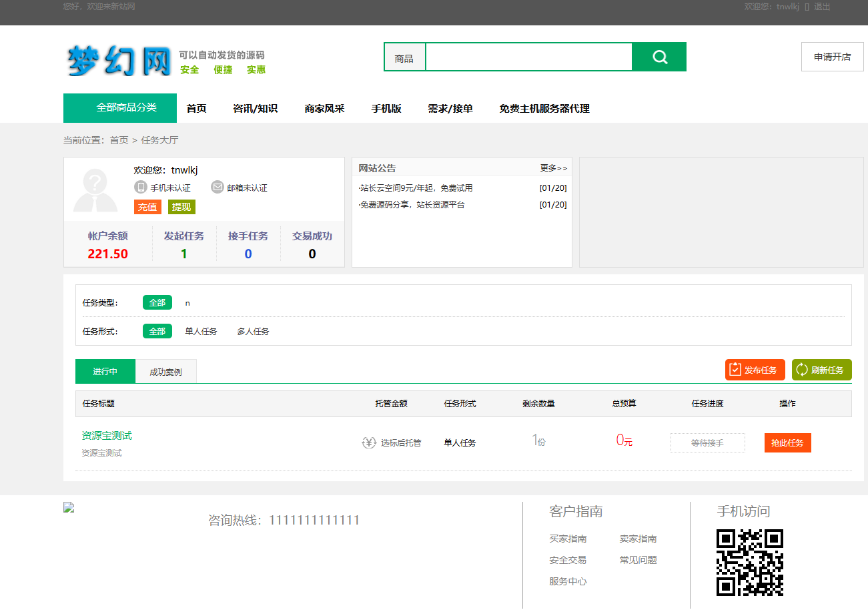Click the 托管金额 column header
The width and height of the screenshot is (868, 612).
pos(392,404)
